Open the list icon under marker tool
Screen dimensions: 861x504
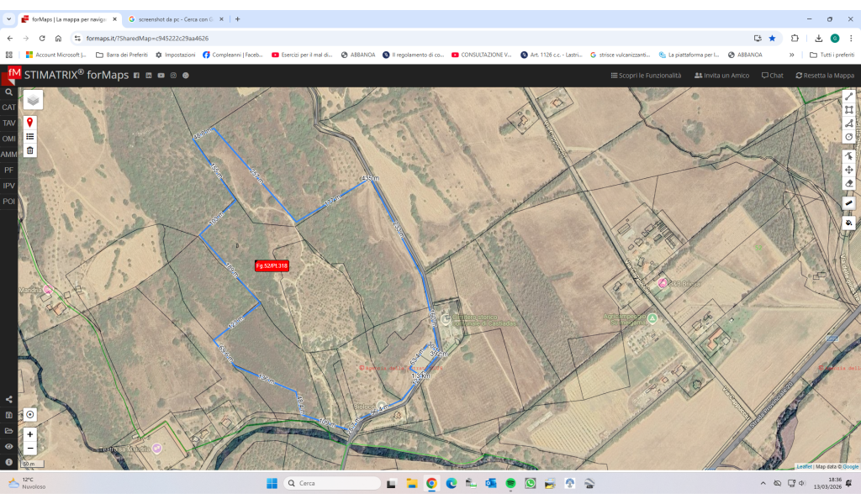point(30,136)
